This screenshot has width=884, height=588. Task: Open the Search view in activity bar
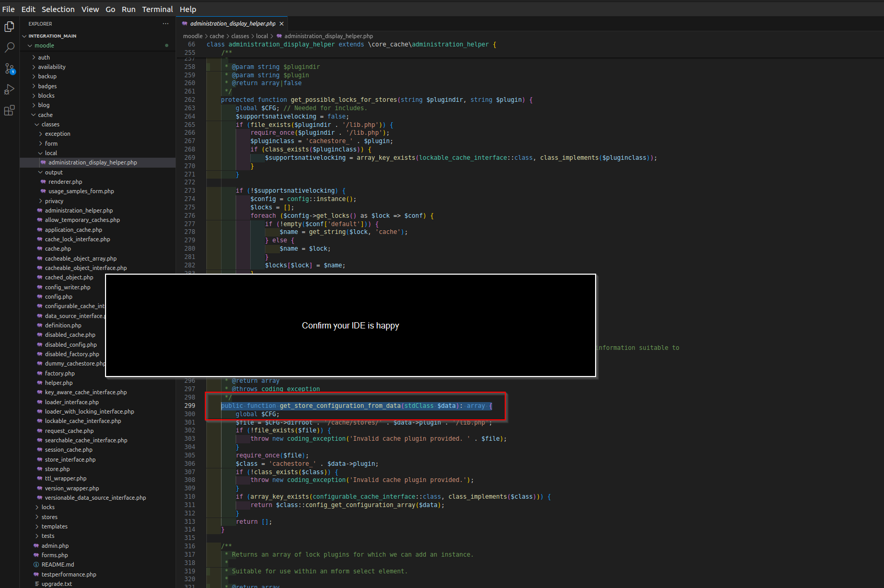point(9,48)
